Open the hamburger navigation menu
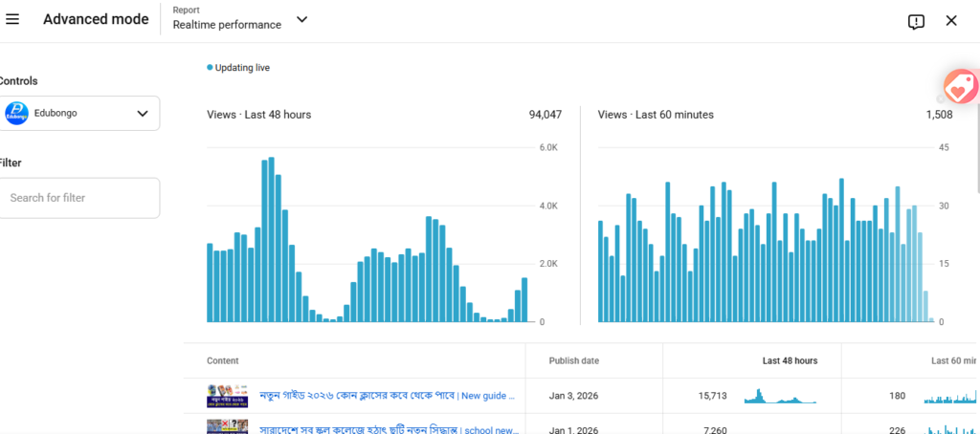The image size is (980, 434). pyautogui.click(x=12, y=20)
